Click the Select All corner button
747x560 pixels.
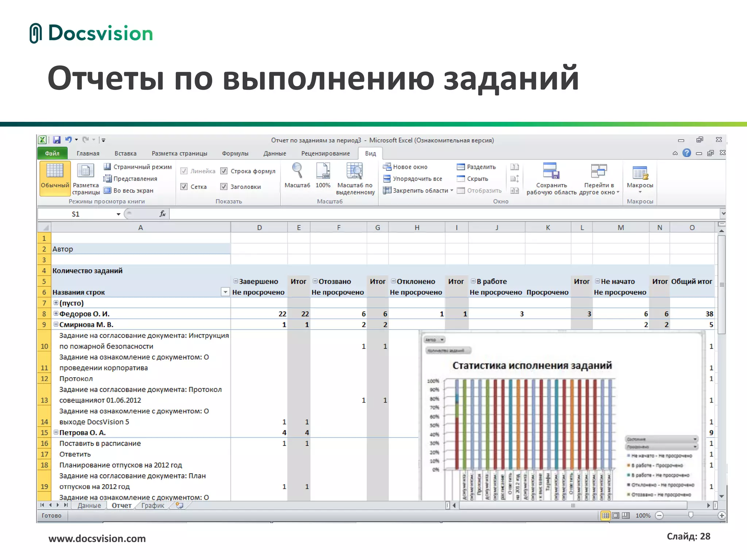(44, 227)
